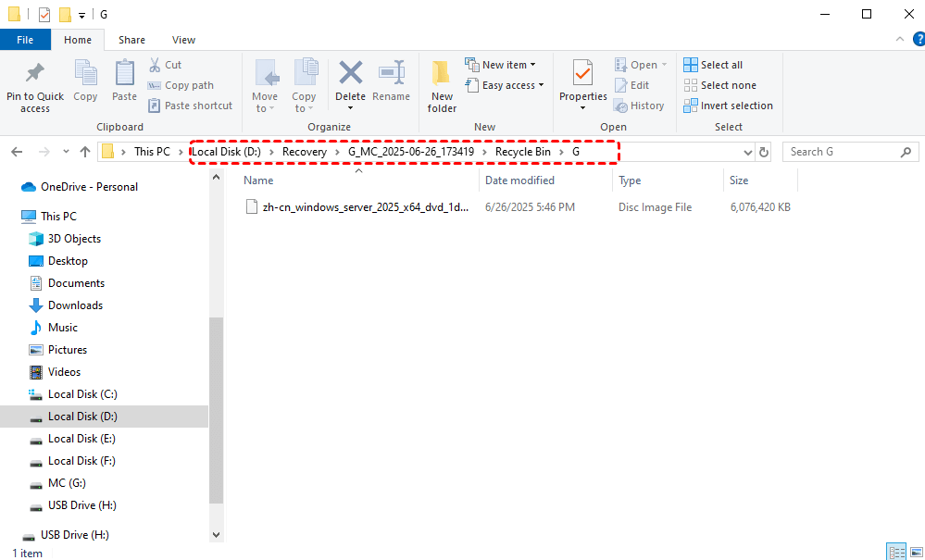Open the Move to menu
The image size is (925, 560).
pyautogui.click(x=265, y=85)
